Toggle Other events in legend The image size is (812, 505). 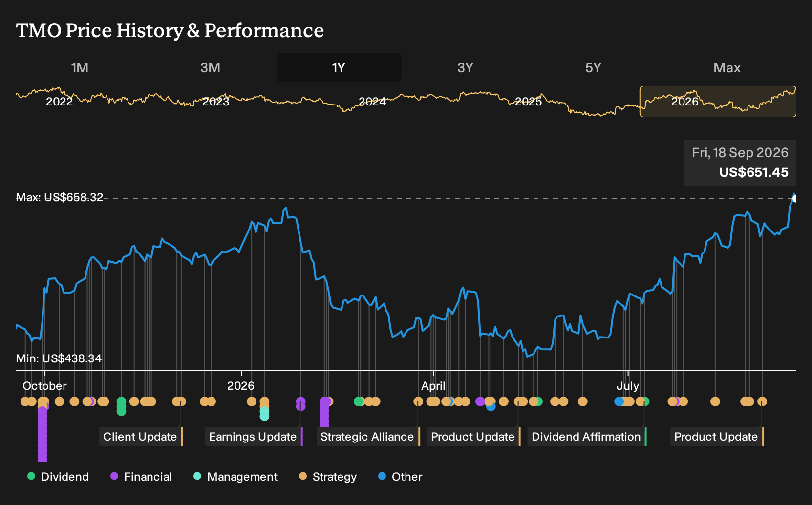point(400,477)
